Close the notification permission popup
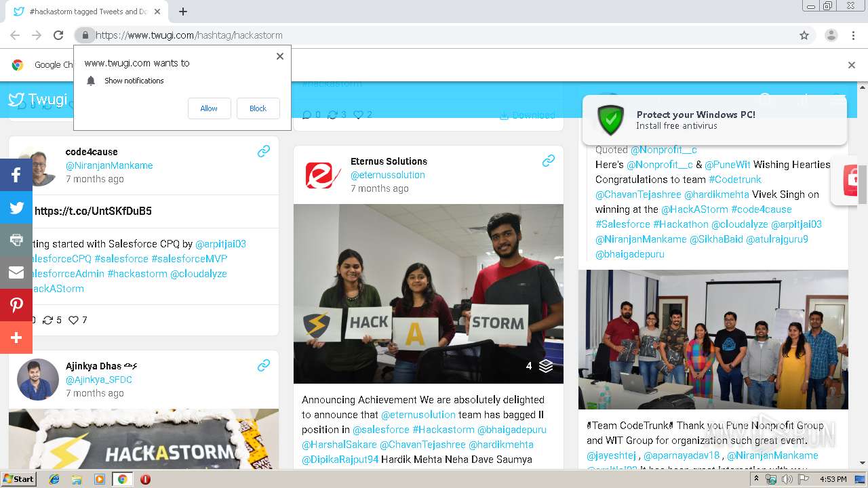This screenshot has height=488, width=868. click(279, 56)
